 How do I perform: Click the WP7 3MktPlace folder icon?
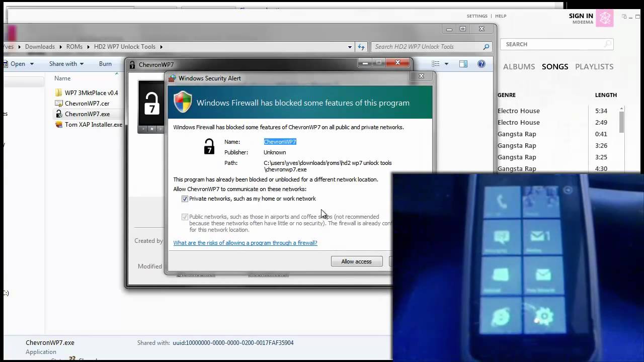pos(59,93)
